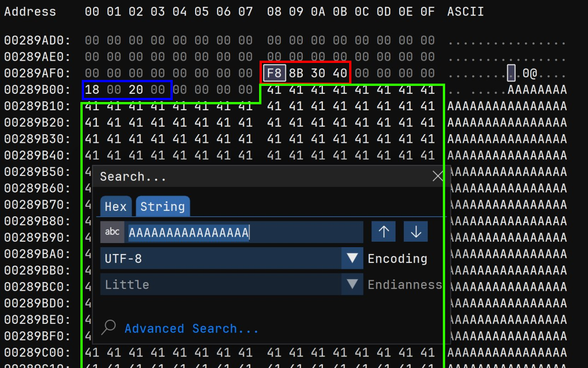Click the magnifier icon beside Advanced Search

pos(108,328)
